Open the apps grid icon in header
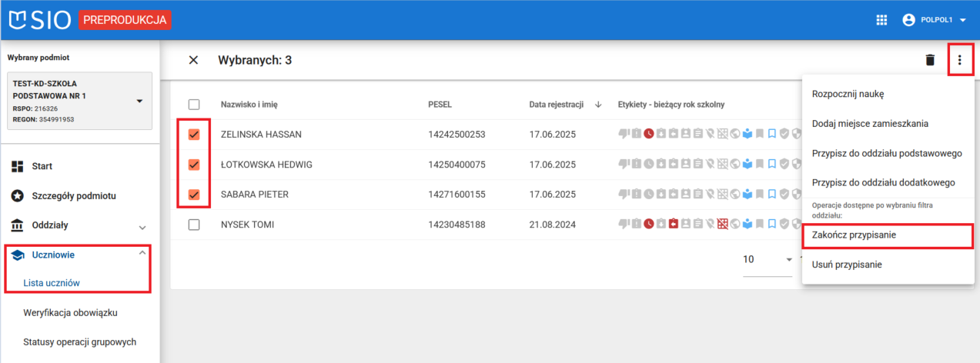 tap(882, 20)
